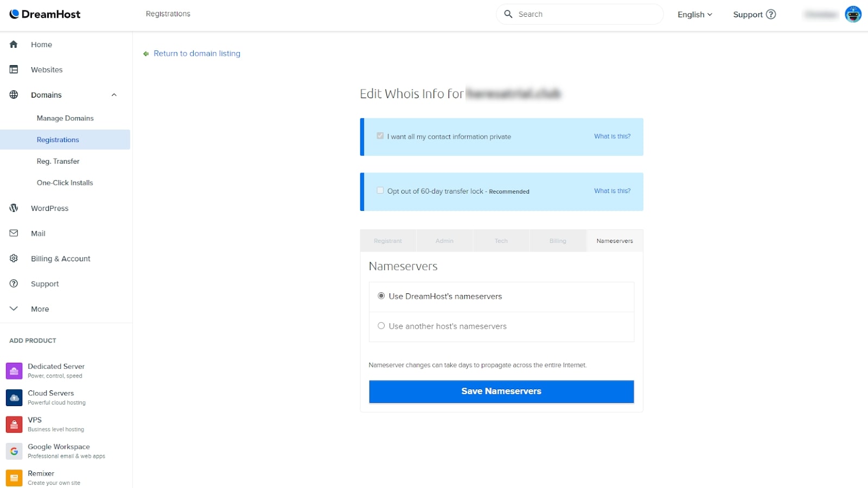Click into the Search field
The height and width of the screenshot is (488, 868).
[579, 14]
